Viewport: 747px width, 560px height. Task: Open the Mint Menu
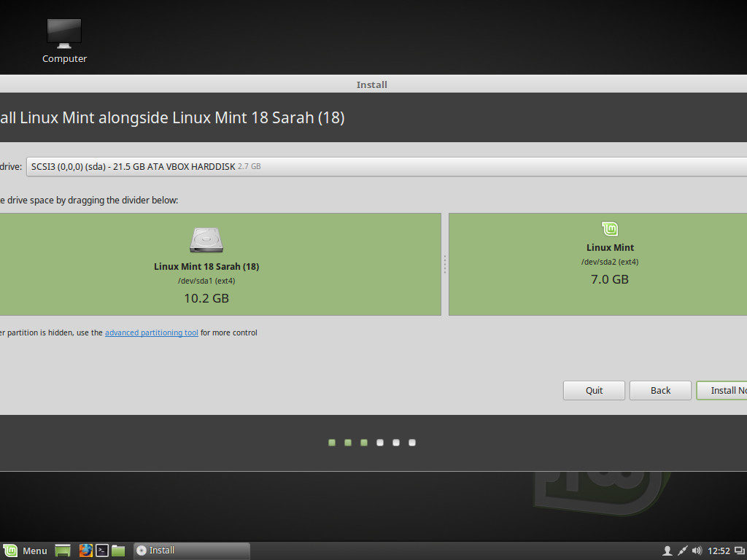(x=25, y=551)
